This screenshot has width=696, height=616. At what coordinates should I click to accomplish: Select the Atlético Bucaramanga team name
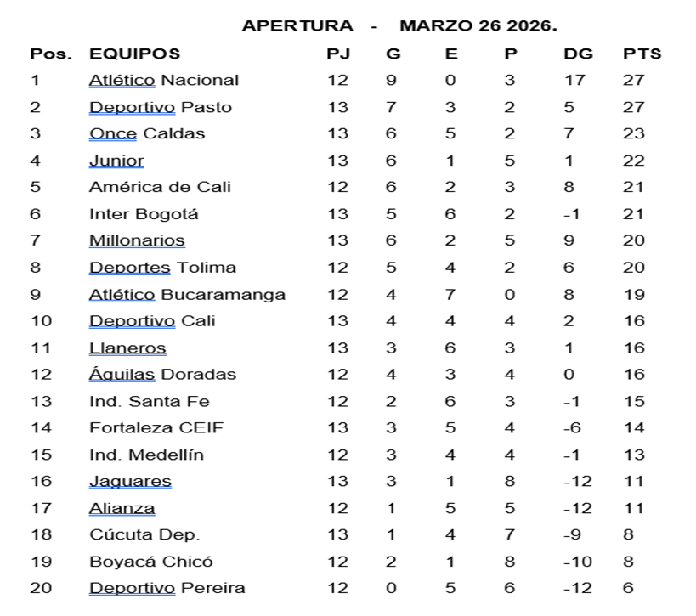tap(187, 295)
